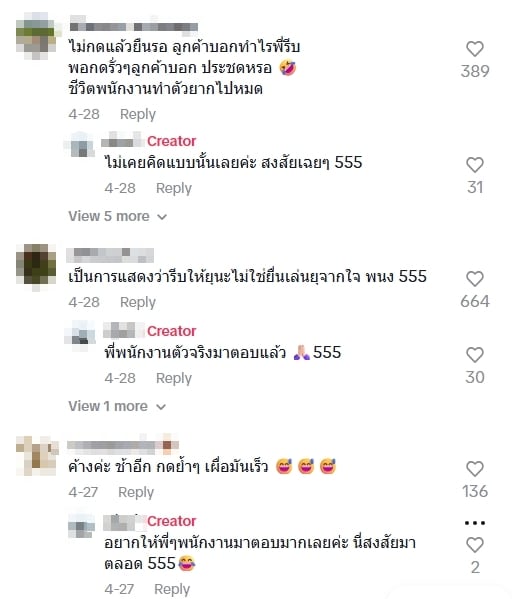
Task: Open the third commenter's beige avatar
Action: tap(37, 455)
